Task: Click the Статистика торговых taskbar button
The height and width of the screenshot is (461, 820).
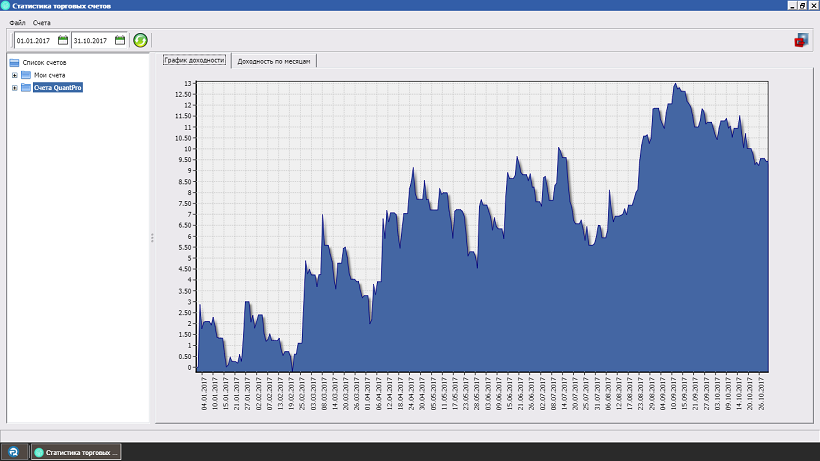Action: 76,452
